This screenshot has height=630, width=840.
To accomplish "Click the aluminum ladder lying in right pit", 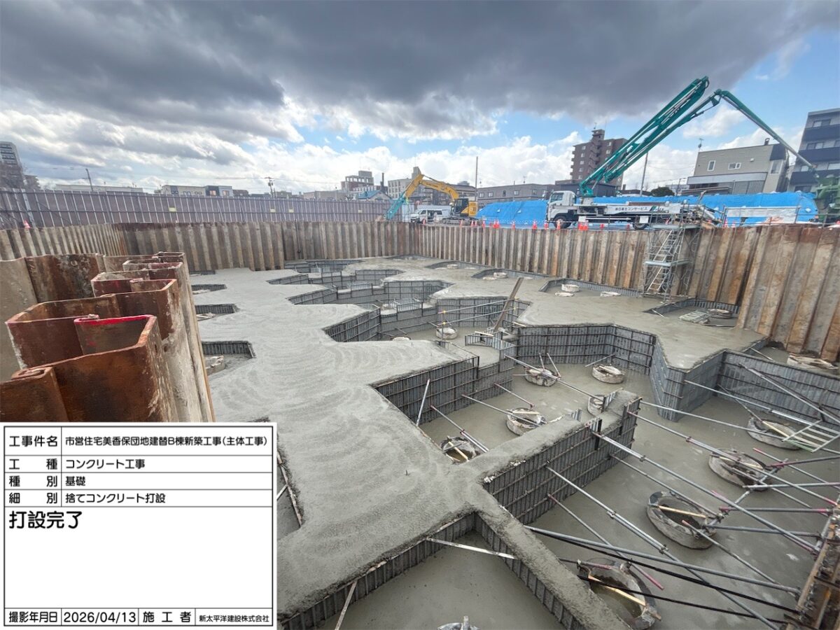I will (812, 437).
